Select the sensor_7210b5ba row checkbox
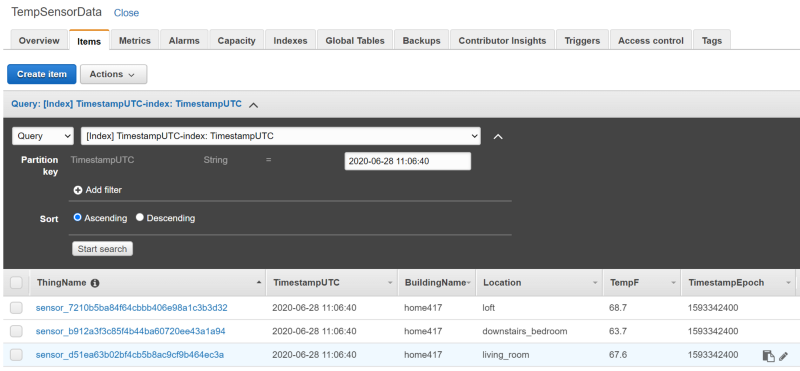Image resolution: width=800 pixels, height=371 pixels. click(x=16, y=308)
